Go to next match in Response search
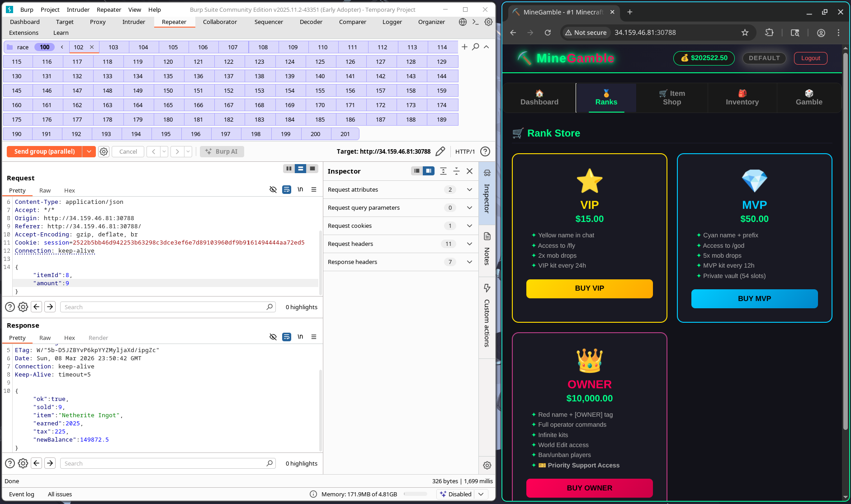The image size is (851, 504). pyautogui.click(x=50, y=463)
